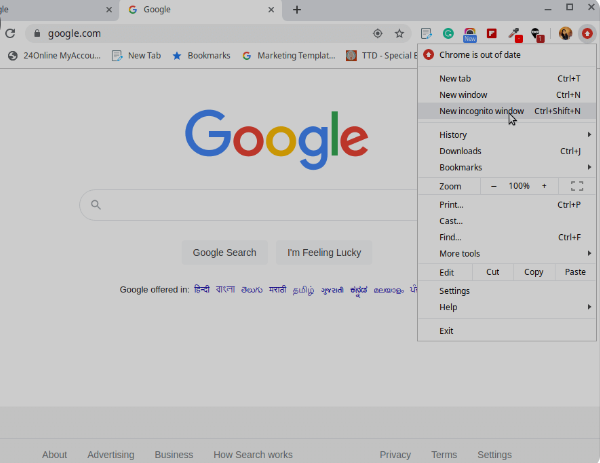The height and width of the screenshot is (463, 600).
Task: Click I'm Feeling Lucky button
Action: (324, 253)
